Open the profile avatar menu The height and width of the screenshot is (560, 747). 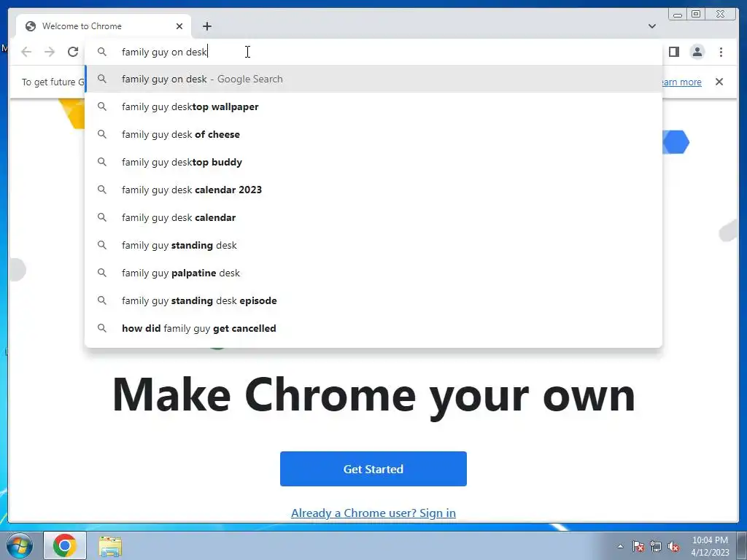click(697, 52)
